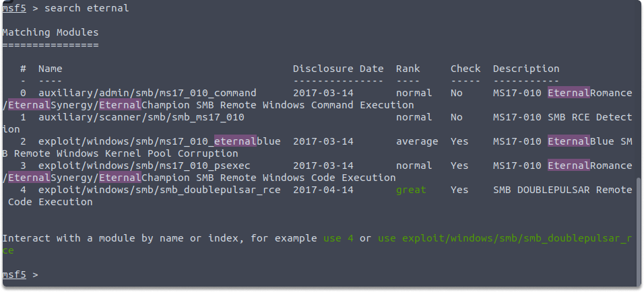
Task: Select module name exploit/windows/smb/smb_doublepulsar_rce in row 4
Action: click(160, 190)
